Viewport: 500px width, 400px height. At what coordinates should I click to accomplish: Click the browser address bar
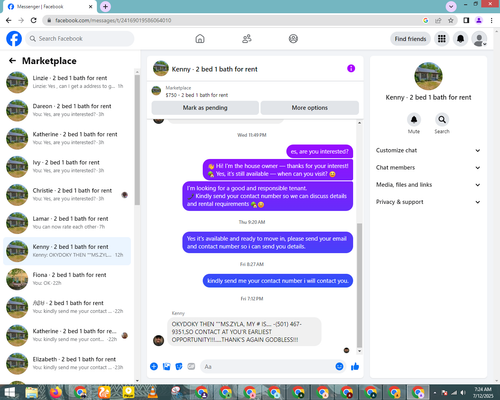(233, 20)
